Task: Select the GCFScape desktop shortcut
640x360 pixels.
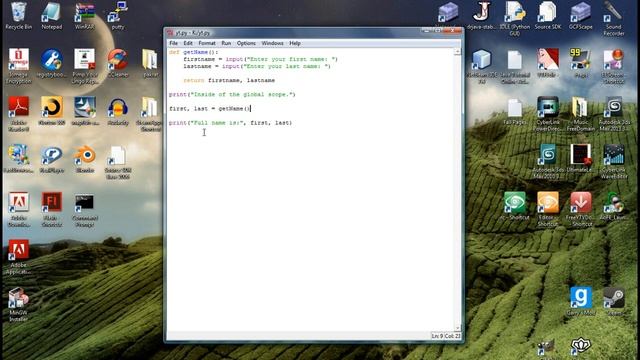Action: tap(581, 16)
